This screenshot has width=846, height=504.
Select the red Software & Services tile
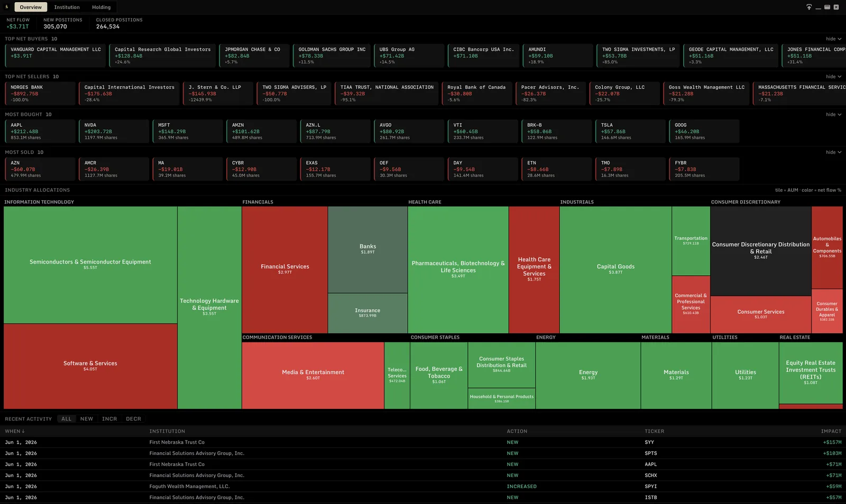click(90, 366)
